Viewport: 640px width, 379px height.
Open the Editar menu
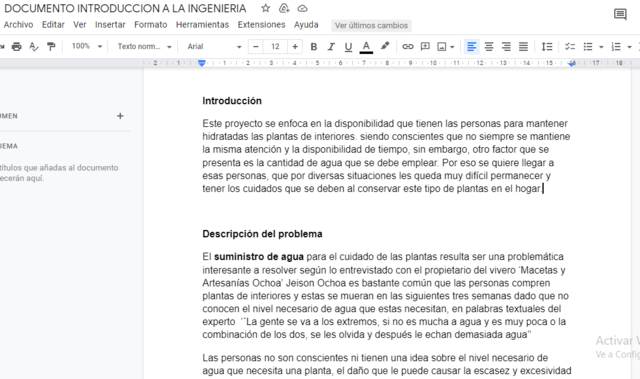click(53, 24)
